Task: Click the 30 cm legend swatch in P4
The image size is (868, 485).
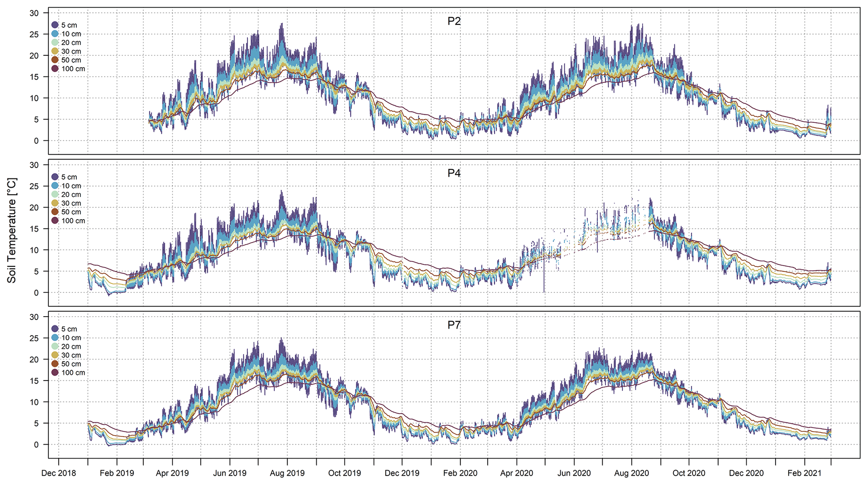Action: tap(55, 203)
